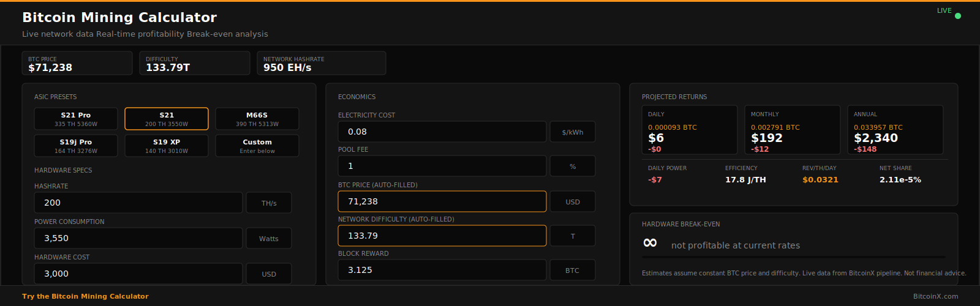980x306 pixels.
Task: Focus the Hardware Cost input
Action: [138, 273]
